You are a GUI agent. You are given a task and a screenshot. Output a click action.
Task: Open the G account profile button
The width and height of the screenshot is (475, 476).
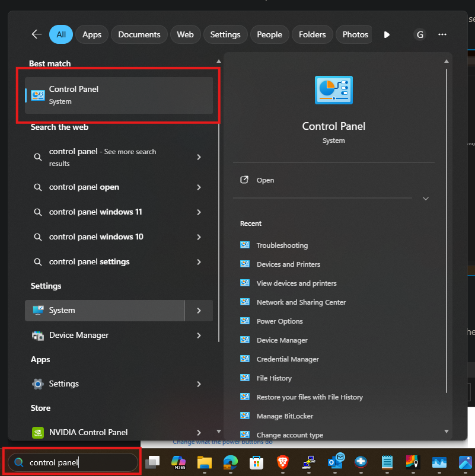point(420,34)
